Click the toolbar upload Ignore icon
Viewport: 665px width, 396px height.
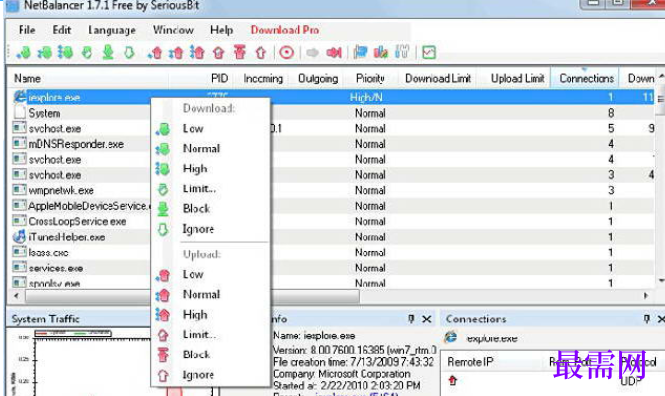click(261, 53)
